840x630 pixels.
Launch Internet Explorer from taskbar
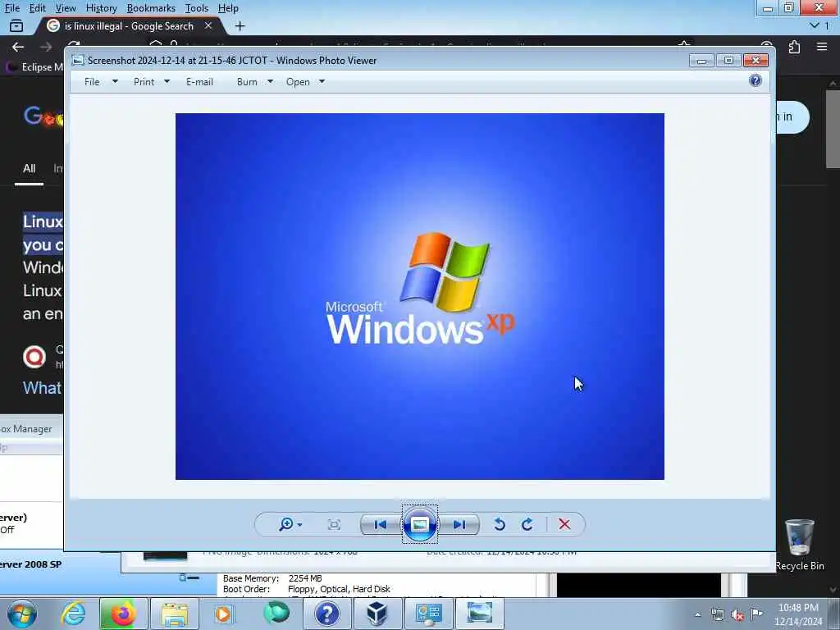tap(72, 614)
